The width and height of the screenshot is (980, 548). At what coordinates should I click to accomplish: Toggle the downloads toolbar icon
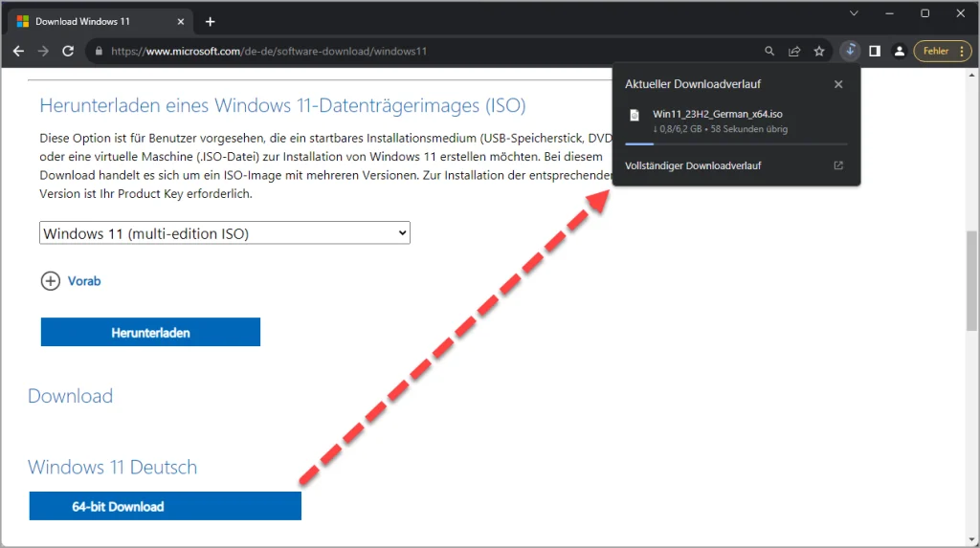coord(850,51)
